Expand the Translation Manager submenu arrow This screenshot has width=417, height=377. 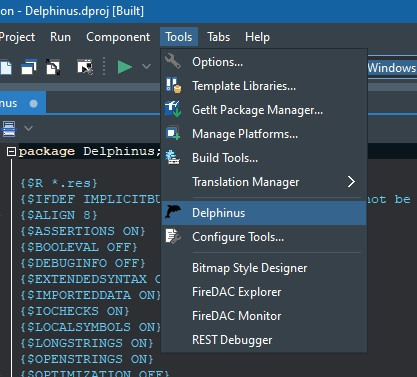coord(351,182)
